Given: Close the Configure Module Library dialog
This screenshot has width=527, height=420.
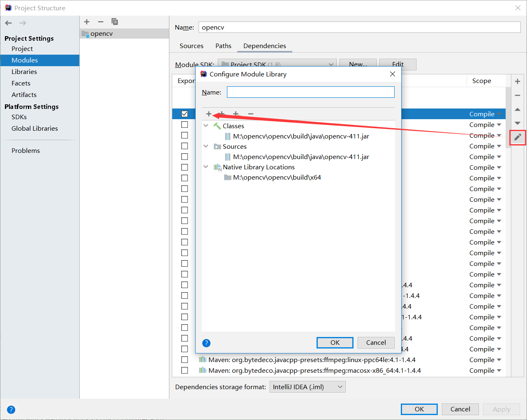Looking at the screenshot, I should tap(393, 74).
